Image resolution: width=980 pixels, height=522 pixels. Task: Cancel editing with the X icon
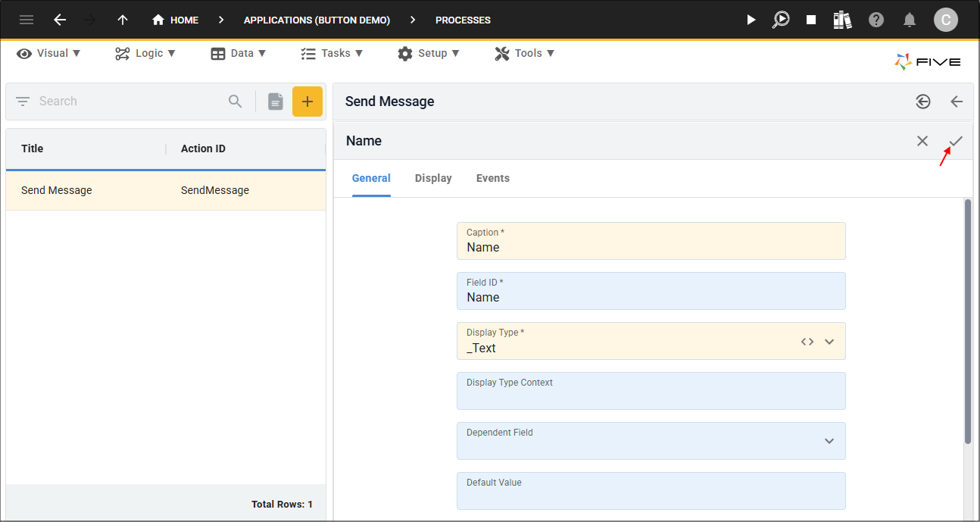922,141
